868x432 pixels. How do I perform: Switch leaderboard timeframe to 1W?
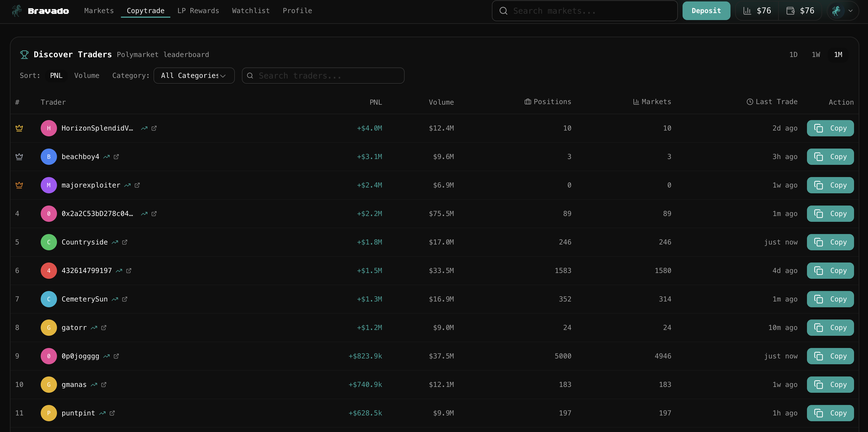815,55
